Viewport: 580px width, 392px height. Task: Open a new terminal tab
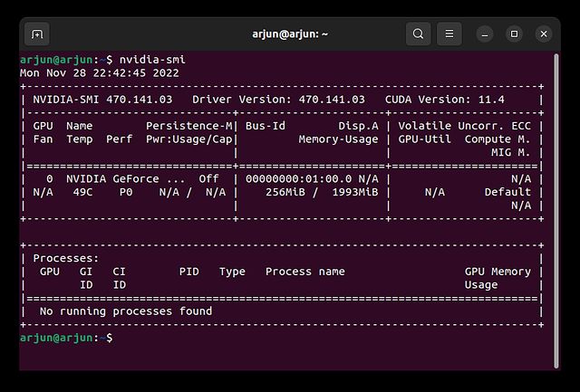coord(37,34)
